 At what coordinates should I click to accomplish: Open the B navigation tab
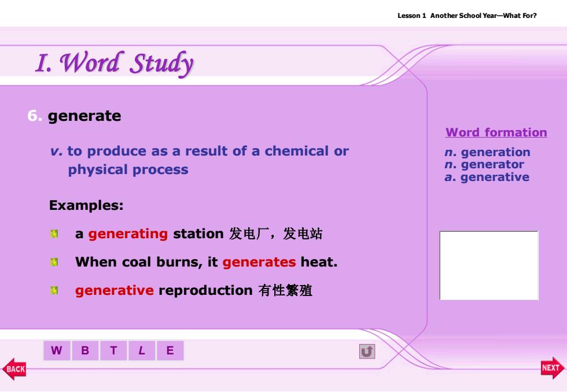coord(86,350)
